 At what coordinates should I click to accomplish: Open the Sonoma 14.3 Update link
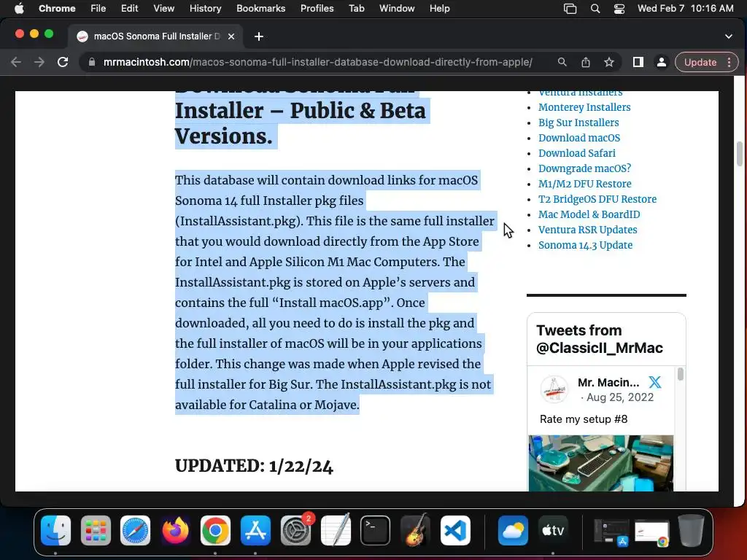click(x=586, y=245)
